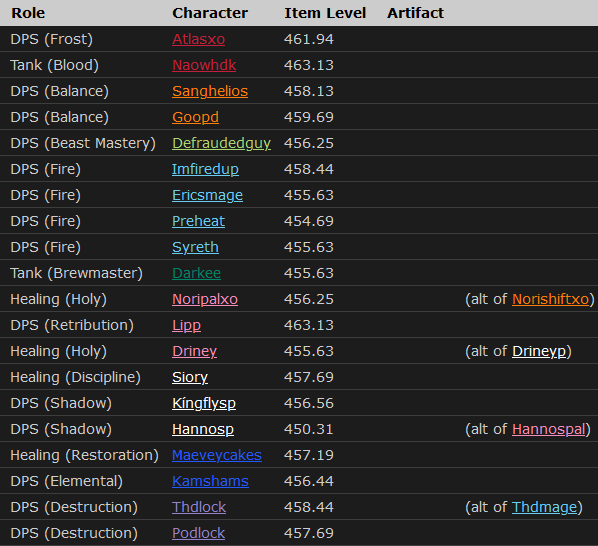598x546 pixels.
Task: Follow the Thdmage alt link
Action: pos(544,507)
